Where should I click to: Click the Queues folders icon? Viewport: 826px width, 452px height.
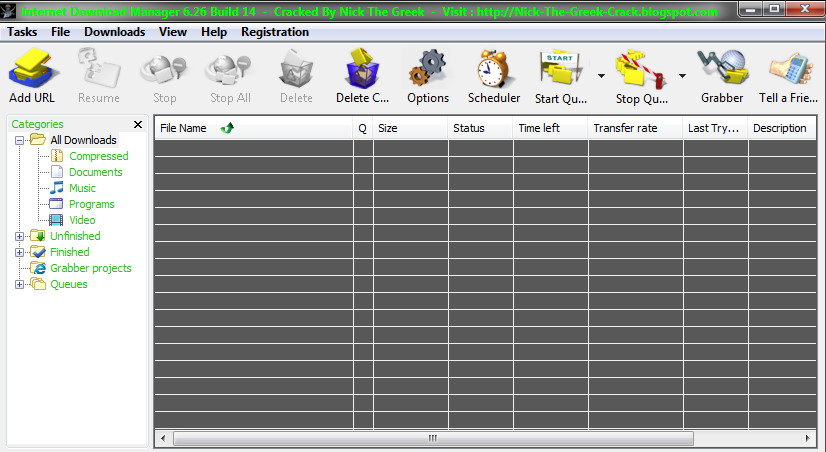38,284
